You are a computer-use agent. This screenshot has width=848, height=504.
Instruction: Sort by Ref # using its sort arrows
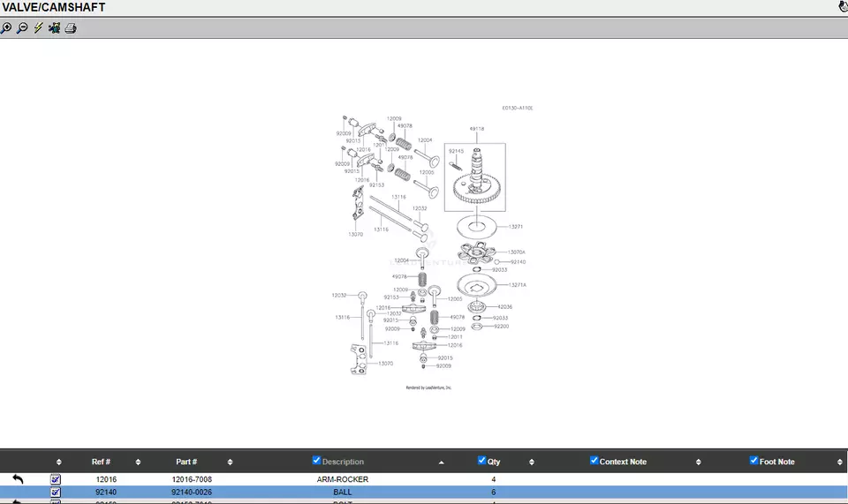[x=138, y=462]
